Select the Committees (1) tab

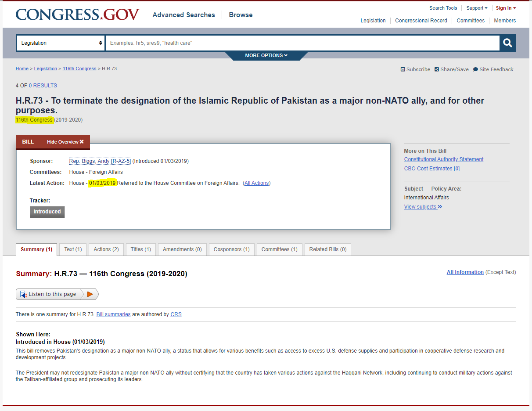[x=280, y=249]
